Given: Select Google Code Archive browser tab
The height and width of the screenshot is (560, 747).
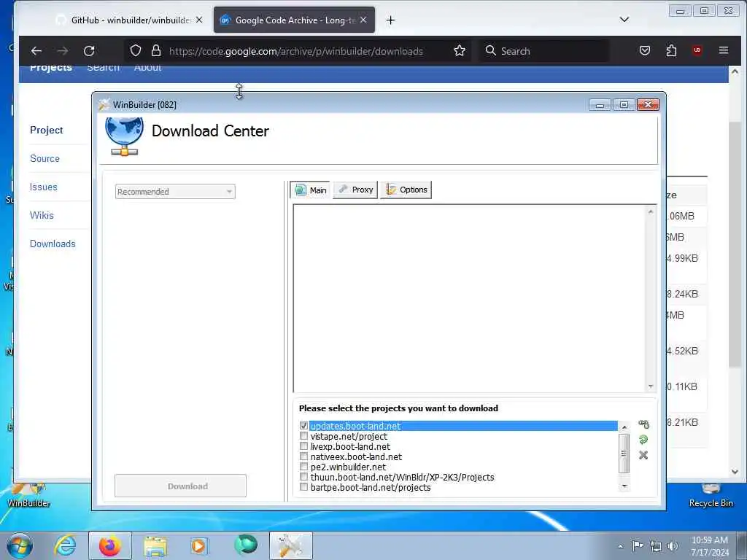Looking at the screenshot, I should tap(294, 20).
